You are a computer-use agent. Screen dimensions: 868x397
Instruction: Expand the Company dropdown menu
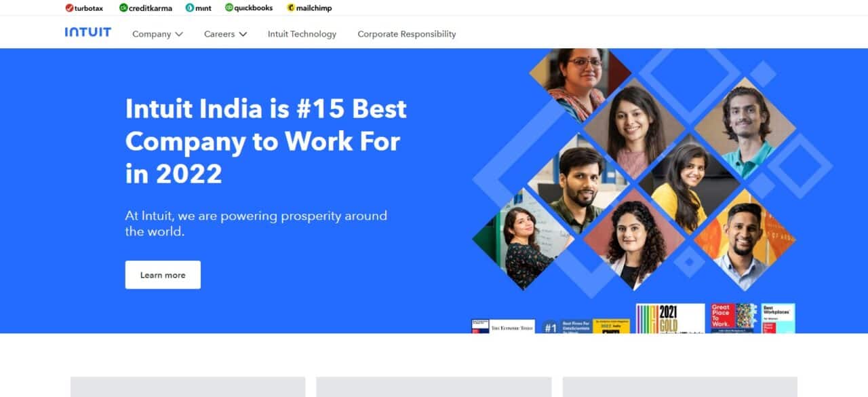click(157, 34)
